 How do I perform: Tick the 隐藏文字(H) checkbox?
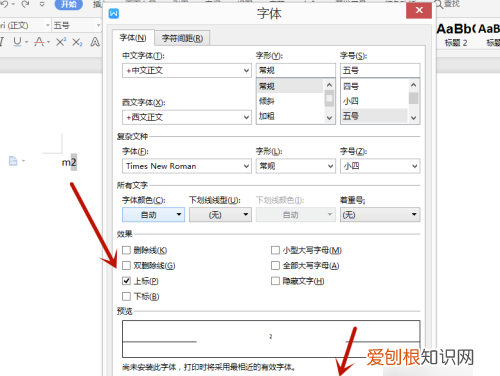[x=275, y=281]
